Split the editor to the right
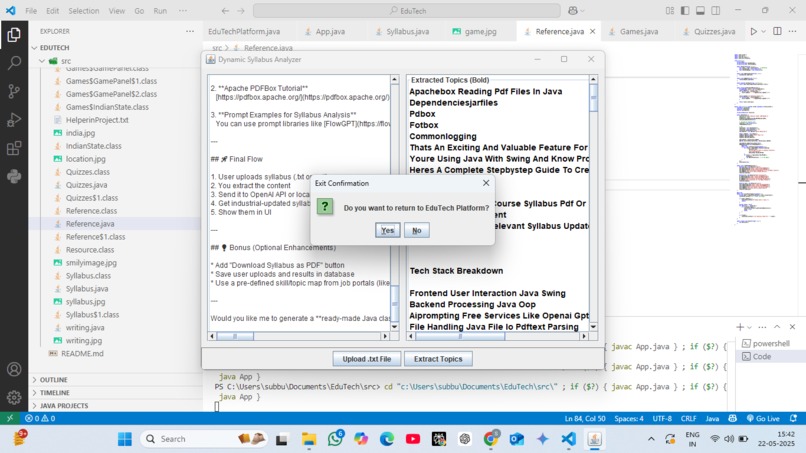The height and width of the screenshot is (453, 806). 777,31
